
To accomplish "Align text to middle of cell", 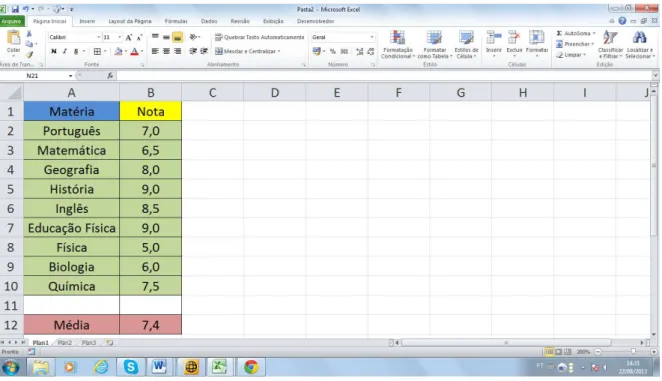I will [x=166, y=37].
